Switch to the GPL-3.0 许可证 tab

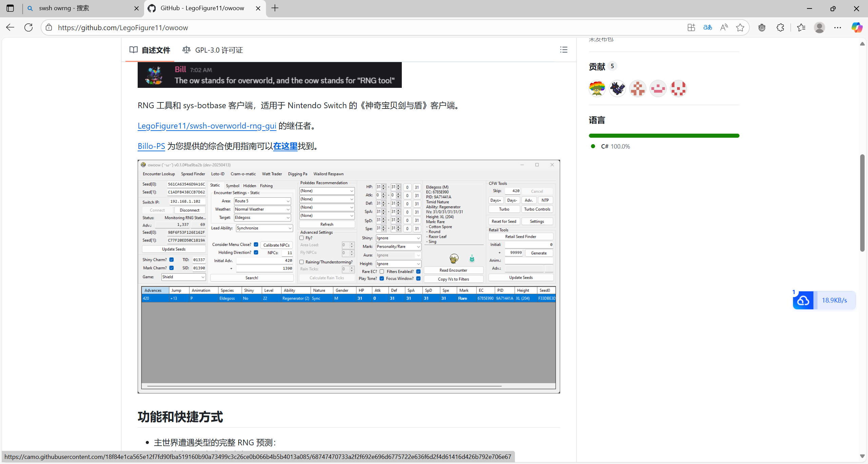point(213,50)
